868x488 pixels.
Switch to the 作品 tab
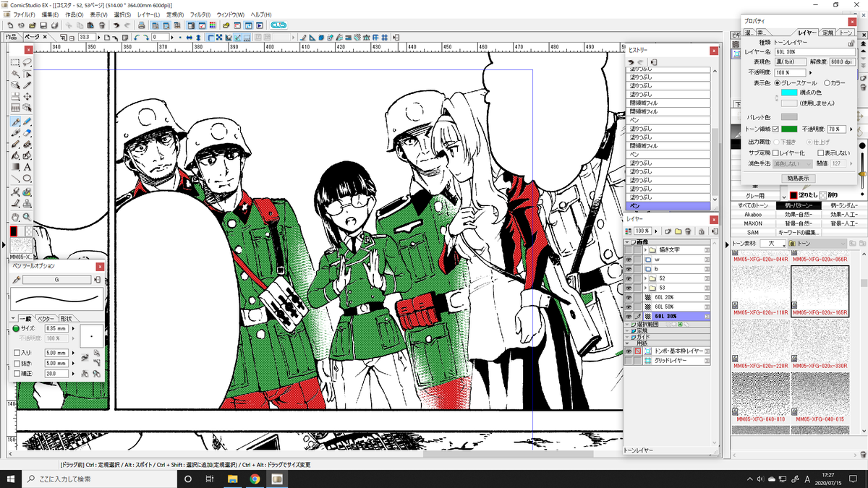click(x=11, y=36)
